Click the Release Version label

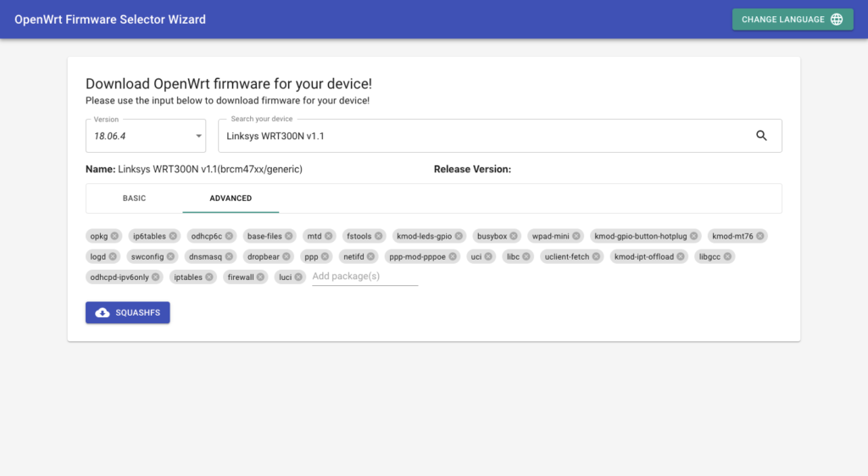[x=472, y=169]
